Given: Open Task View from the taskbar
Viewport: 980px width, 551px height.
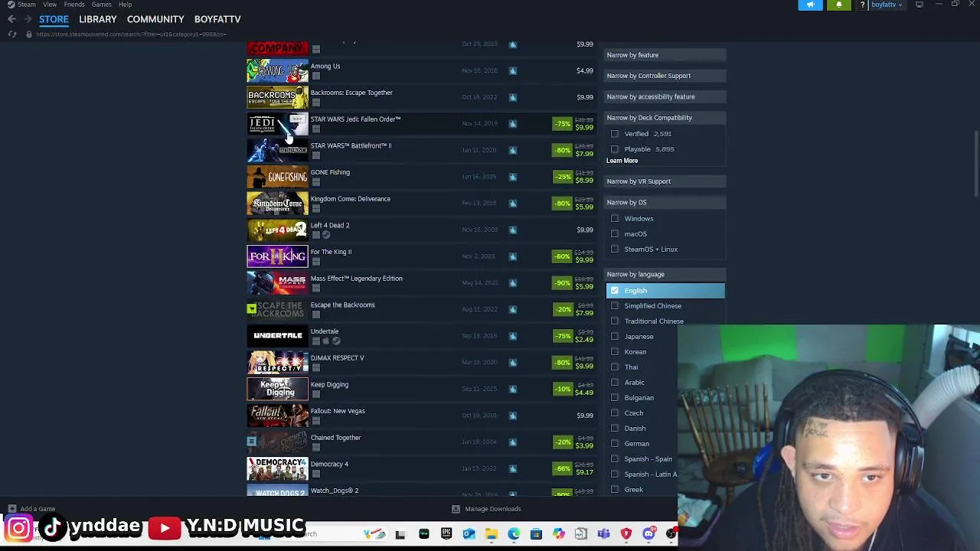Looking at the screenshot, I should (400, 534).
